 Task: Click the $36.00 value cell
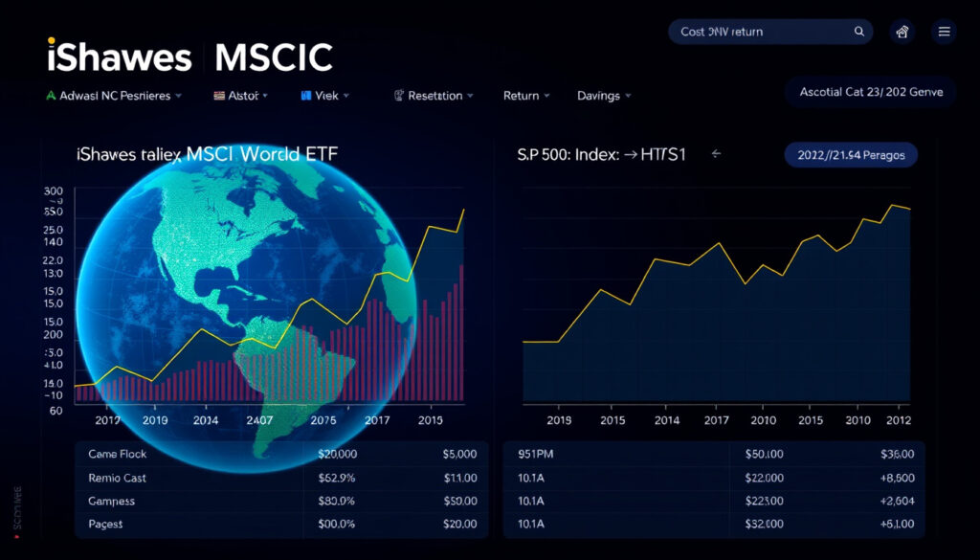pyautogui.click(x=897, y=455)
